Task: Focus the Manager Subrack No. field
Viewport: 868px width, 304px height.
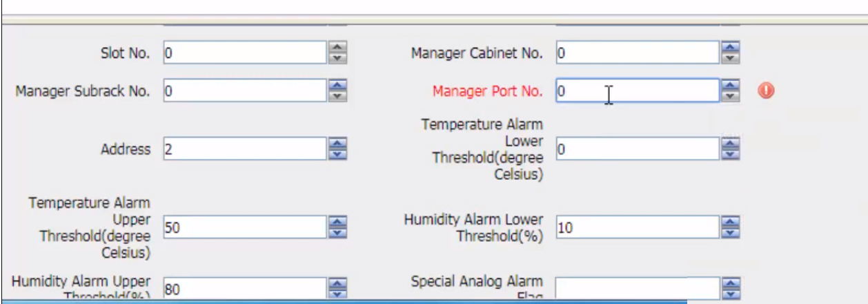Action: pos(244,91)
